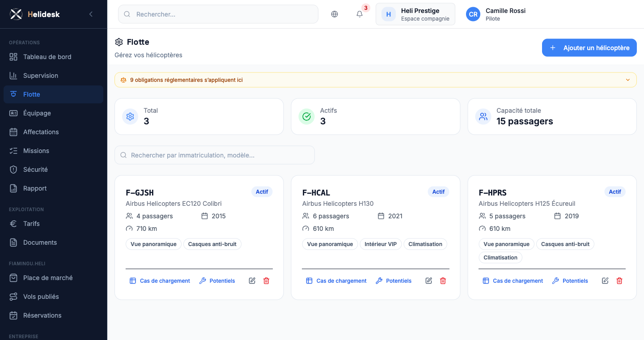Open Potentiels for F-GJSH
The height and width of the screenshot is (340, 644).
tap(217, 281)
